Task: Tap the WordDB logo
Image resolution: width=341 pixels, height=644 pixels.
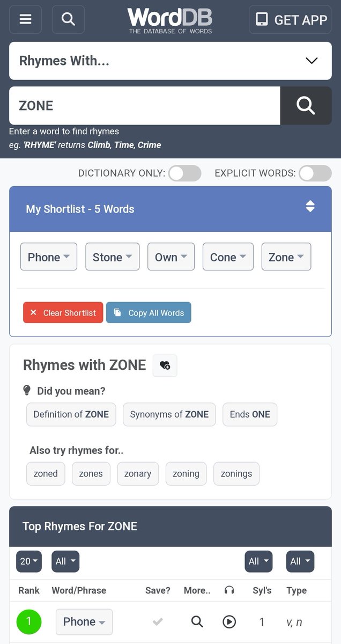Action: click(171, 20)
